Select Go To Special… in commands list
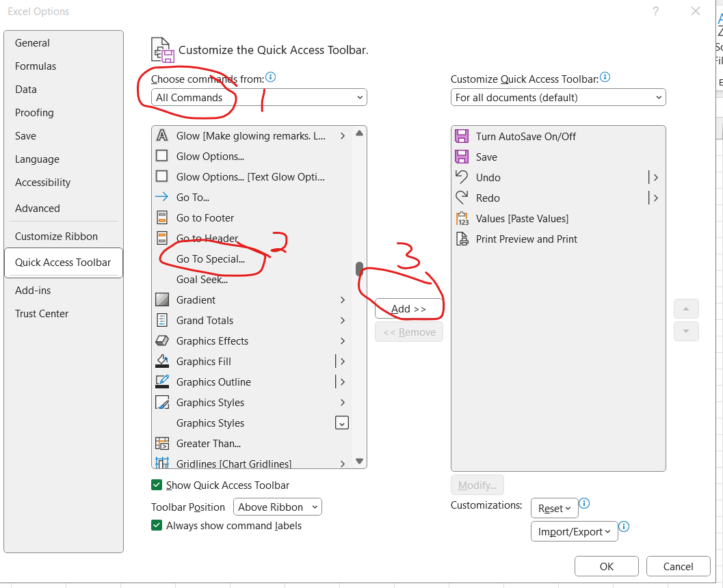 tap(251, 258)
